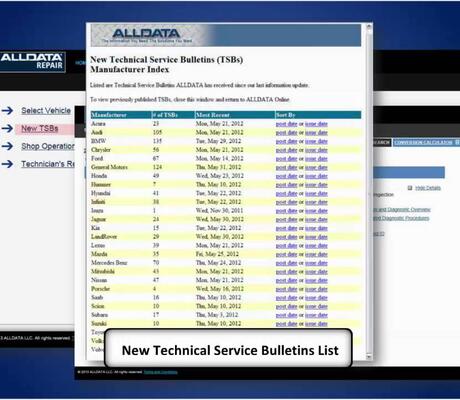Image resolution: width=460 pixels, height=400 pixels.
Task: Open the Diagnostic Overview link
Action: click(402, 209)
